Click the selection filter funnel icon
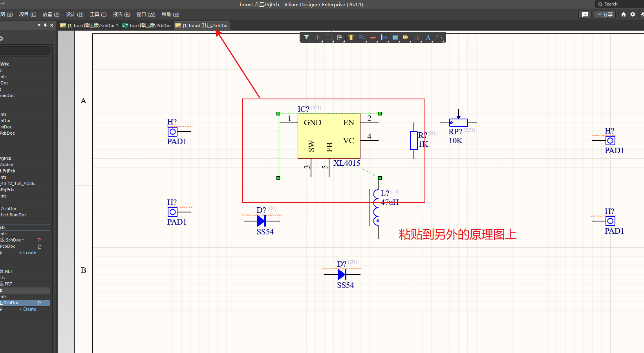Image resolution: width=644 pixels, height=353 pixels. 307,37
